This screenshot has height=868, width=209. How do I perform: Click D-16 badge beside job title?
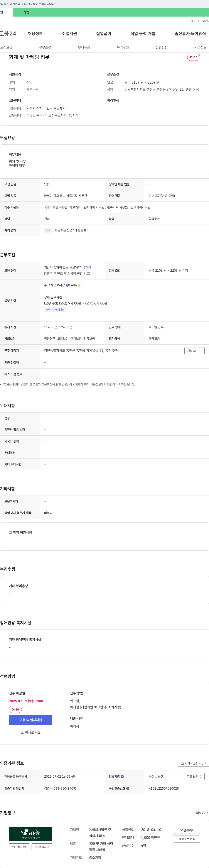pos(194,57)
